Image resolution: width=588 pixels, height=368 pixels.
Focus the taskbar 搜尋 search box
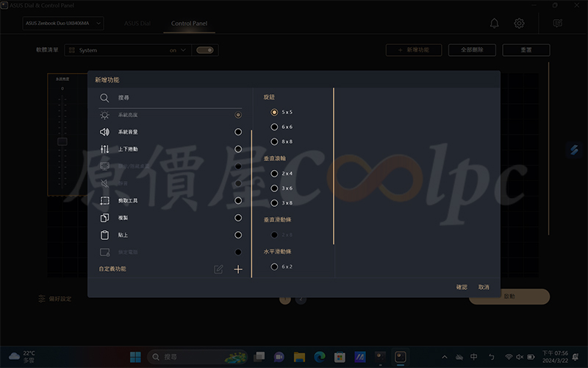[x=197, y=357]
